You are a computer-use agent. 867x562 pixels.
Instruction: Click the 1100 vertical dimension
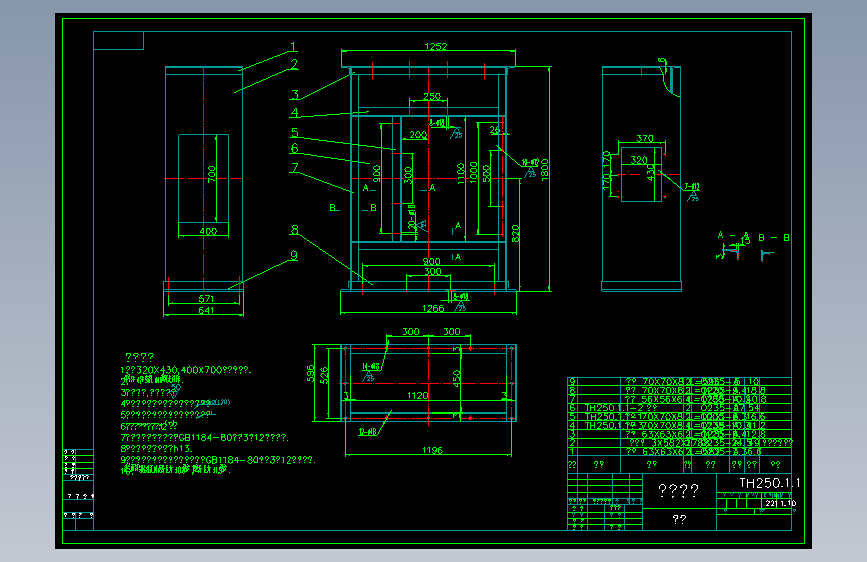(461, 173)
